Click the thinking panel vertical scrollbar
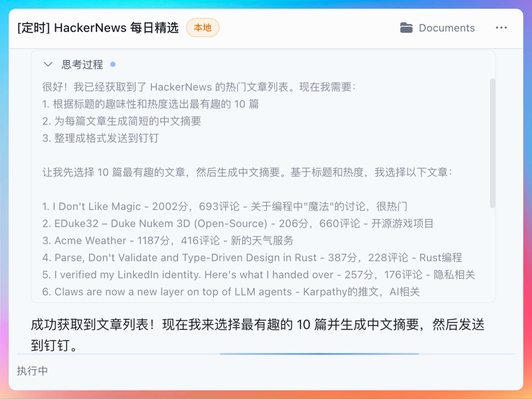532x399 pixels. click(492, 143)
